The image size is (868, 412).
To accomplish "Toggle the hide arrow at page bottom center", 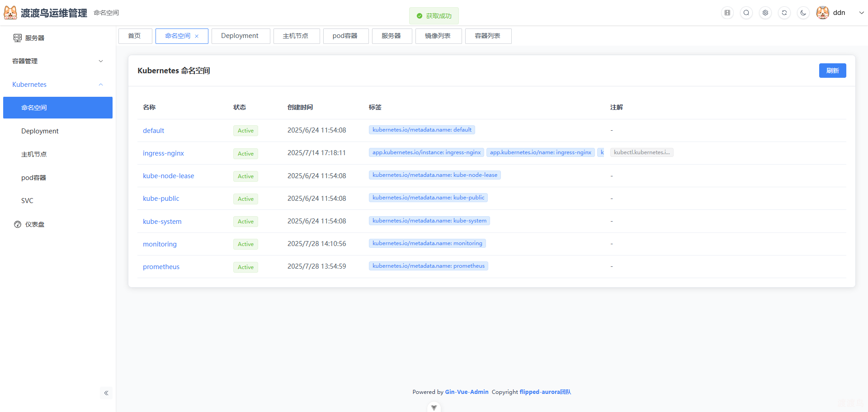I will pos(434,407).
